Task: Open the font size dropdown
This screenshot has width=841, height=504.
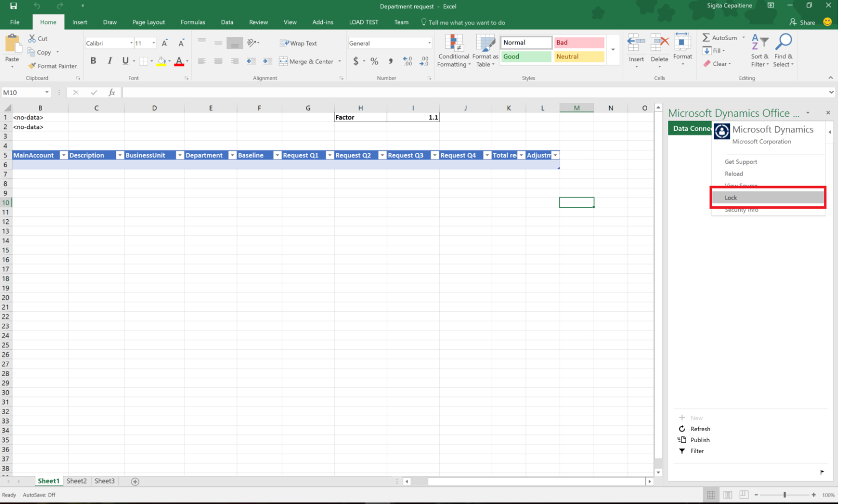Action: [152, 43]
